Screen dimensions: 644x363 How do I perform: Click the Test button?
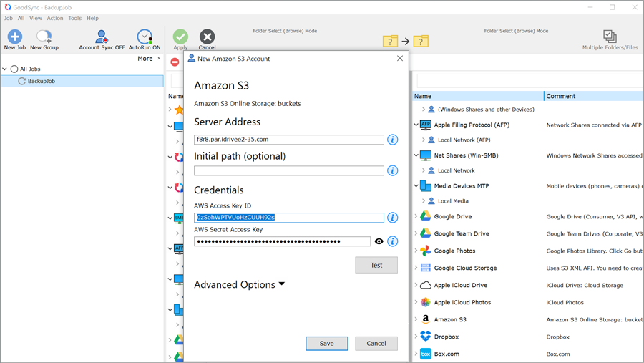point(376,265)
